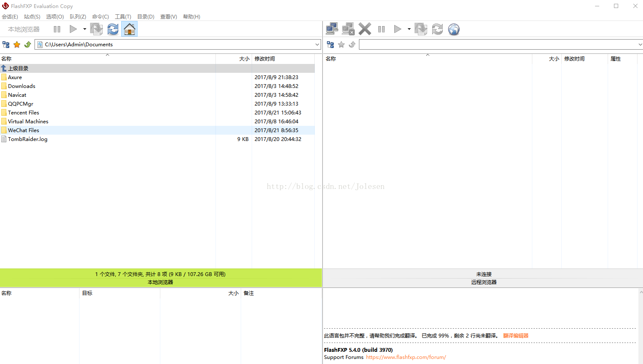643x364 pixels.
Task: Expand the remote path dropdown arrow
Action: click(640, 45)
